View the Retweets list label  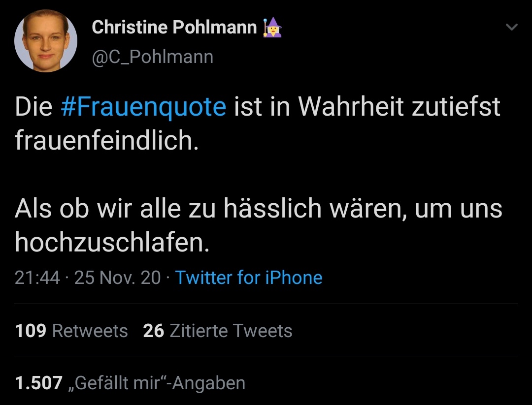(x=90, y=331)
